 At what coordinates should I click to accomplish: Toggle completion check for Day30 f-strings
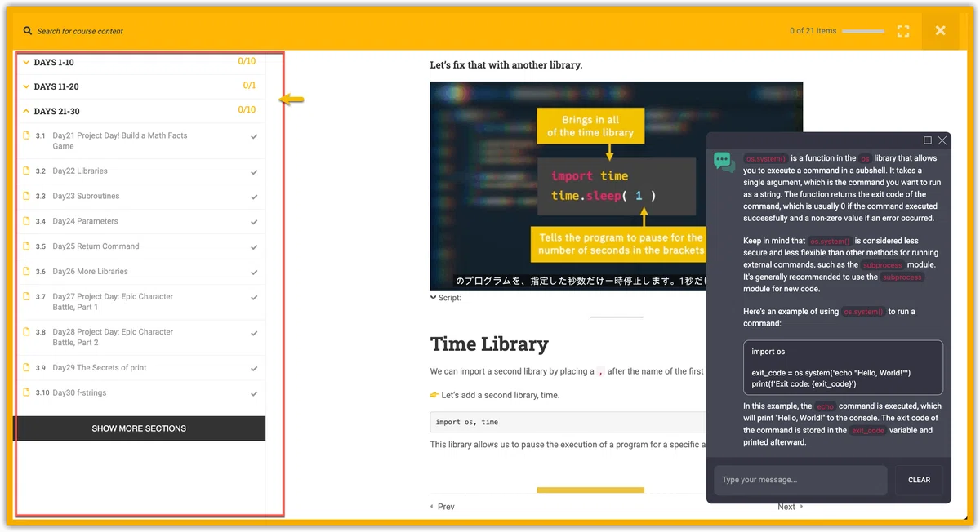pos(254,394)
